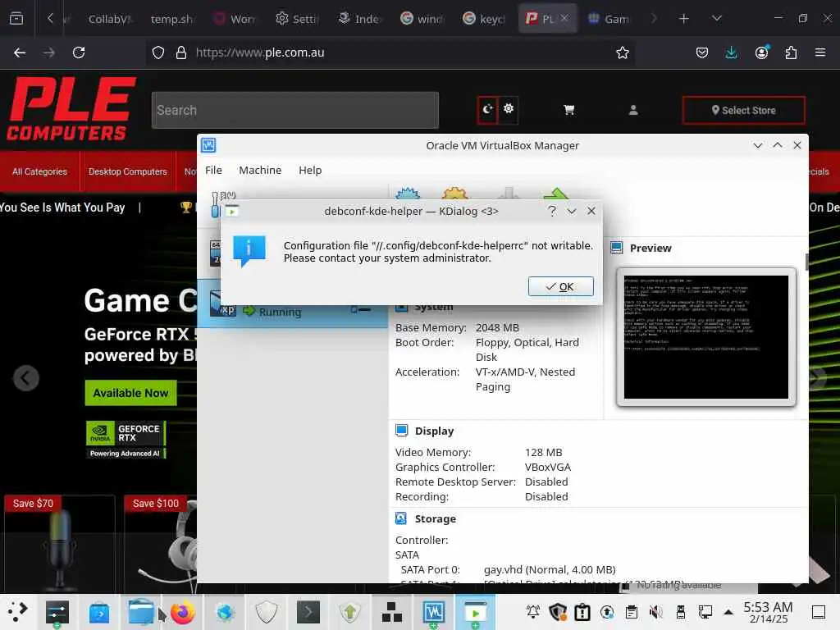The height and width of the screenshot is (630, 840).
Task: Open the PLE shopping cart icon
Action: point(569,110)
